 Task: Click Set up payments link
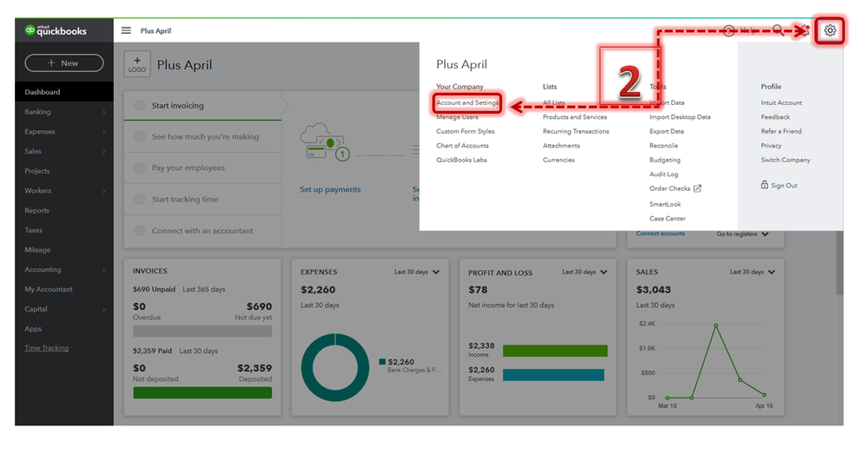tap(330, 189)
